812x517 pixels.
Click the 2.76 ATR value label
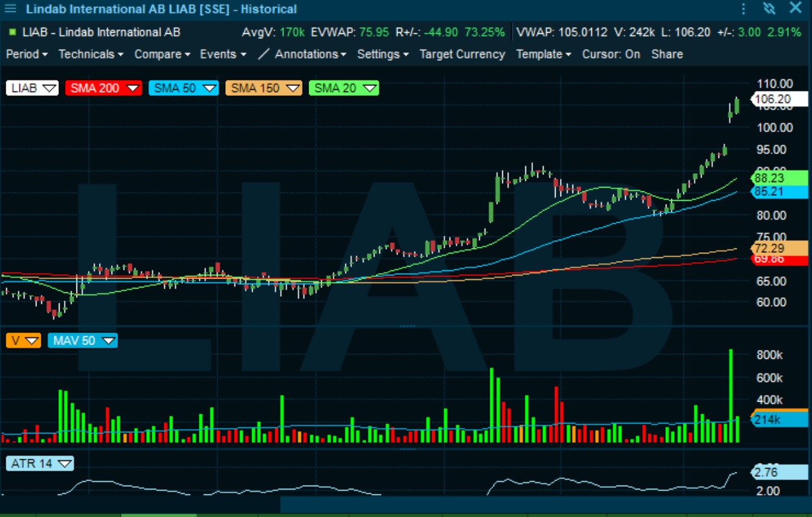[779, 472]
